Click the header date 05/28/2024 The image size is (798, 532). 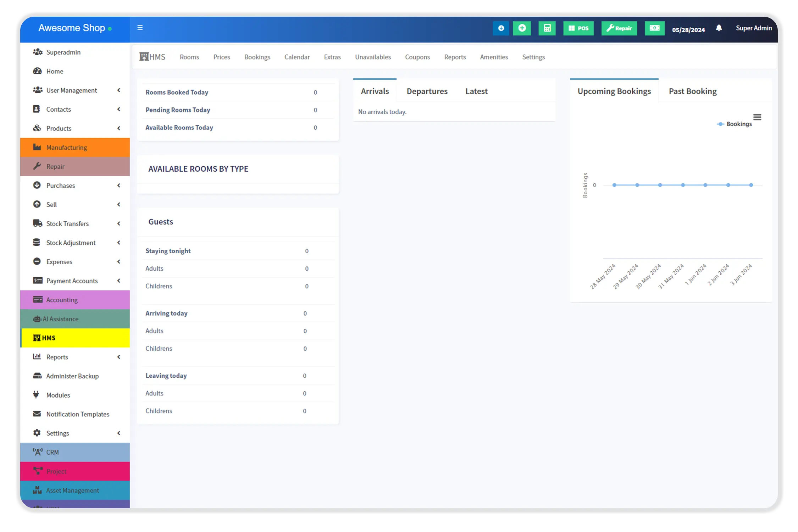[x=688, y=30]
